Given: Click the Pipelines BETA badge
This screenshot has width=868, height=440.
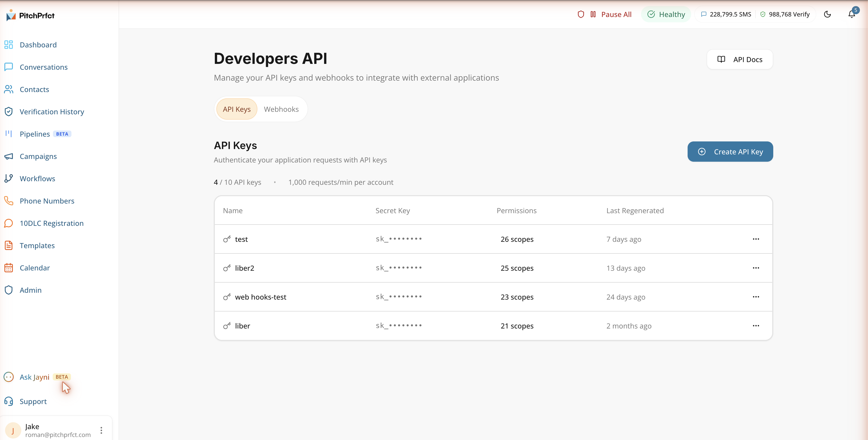Looking at the screenshot, I should pyautogui.click(x=62, y=134).
